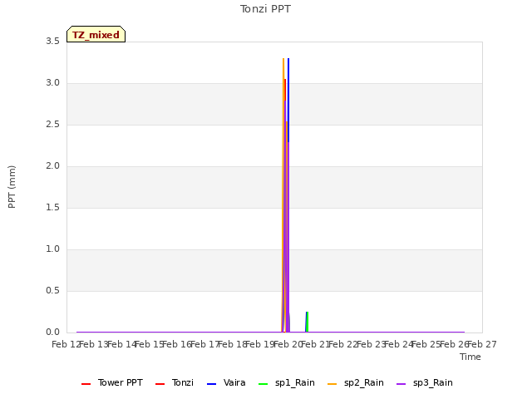
Task: Click the Tonzi PPT chart title
Action: pyautogui.click(x=265, y=9)
